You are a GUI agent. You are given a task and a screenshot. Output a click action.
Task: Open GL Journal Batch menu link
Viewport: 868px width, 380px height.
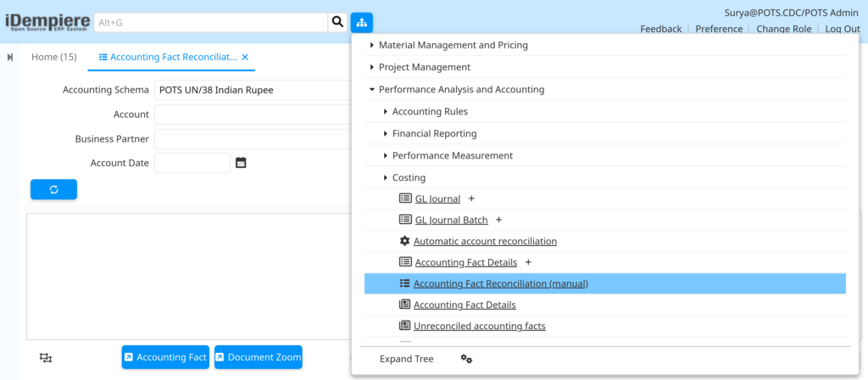(x=451, y=220)
